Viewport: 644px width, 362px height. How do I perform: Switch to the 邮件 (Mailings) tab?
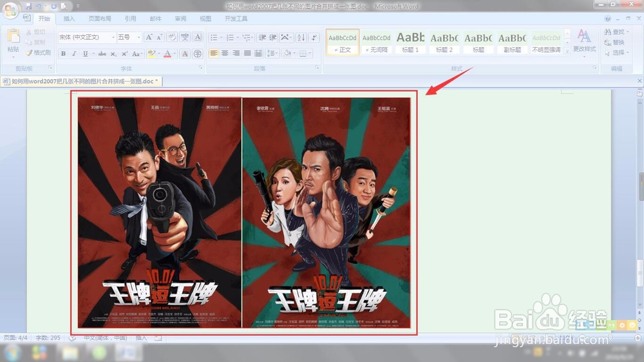click(155, 19)
